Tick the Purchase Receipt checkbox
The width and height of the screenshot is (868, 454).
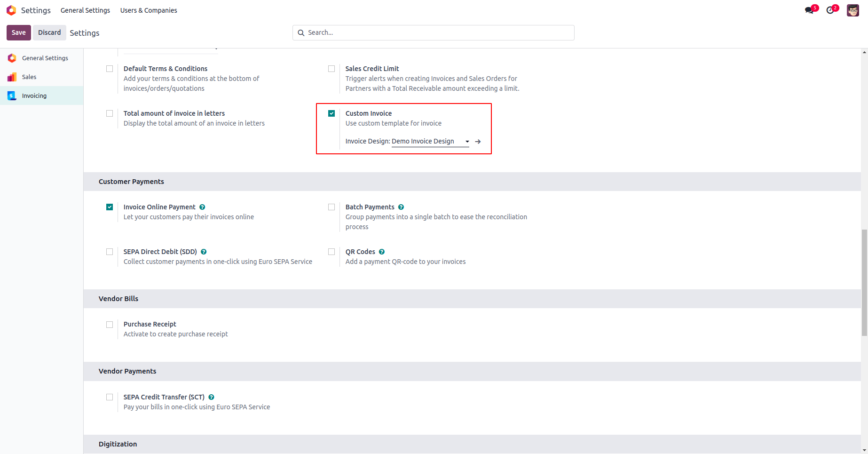coord(110,325)
